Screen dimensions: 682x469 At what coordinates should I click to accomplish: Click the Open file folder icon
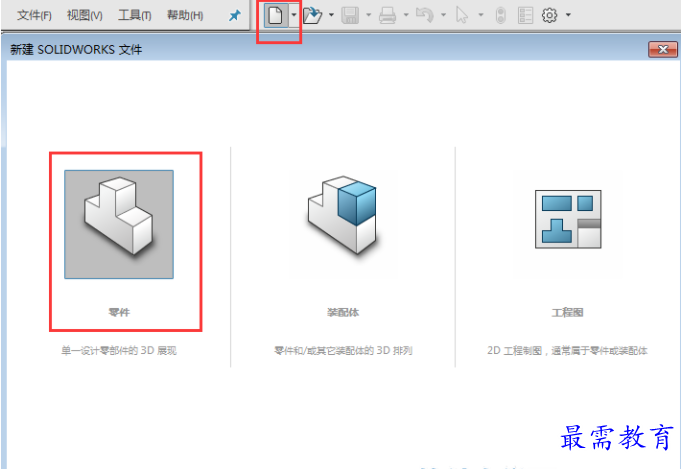pos(312,16)
